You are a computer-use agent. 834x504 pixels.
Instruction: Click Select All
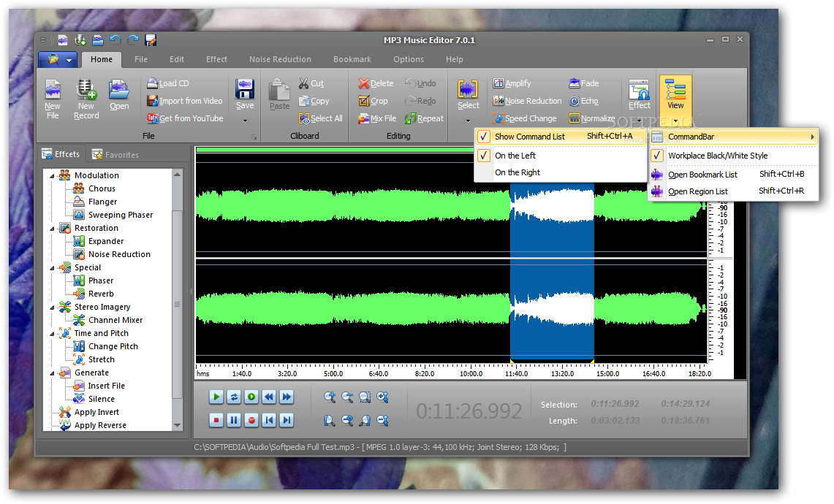[x=321, y=118]
